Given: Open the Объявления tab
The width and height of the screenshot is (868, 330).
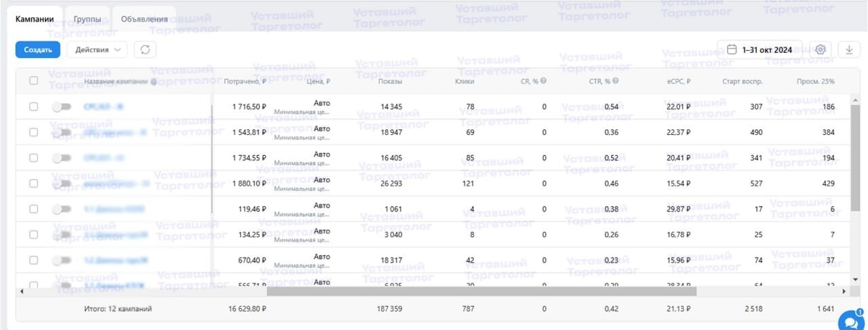Looking at the screenshot, I should 144,19.
